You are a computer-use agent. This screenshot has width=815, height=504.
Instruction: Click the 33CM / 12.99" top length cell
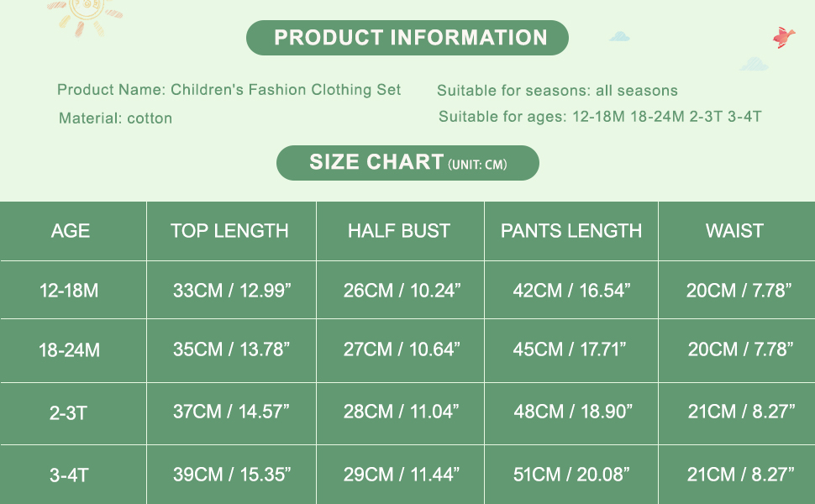231,291
